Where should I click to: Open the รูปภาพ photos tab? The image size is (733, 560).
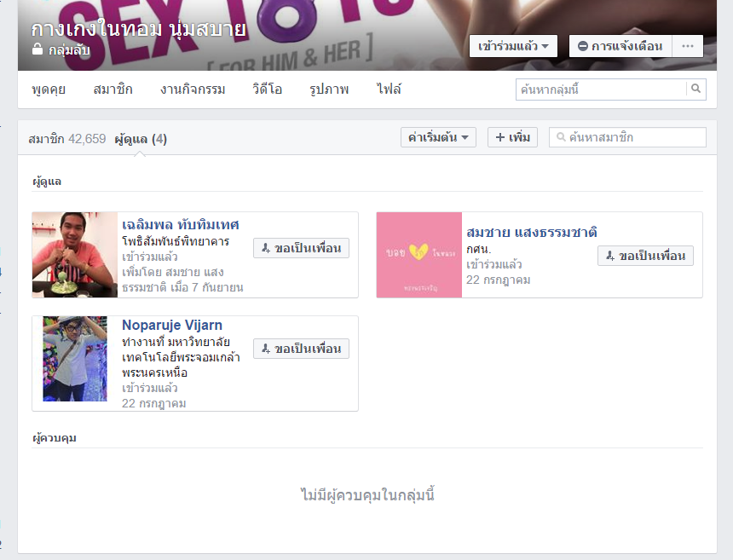click(329, 89)
